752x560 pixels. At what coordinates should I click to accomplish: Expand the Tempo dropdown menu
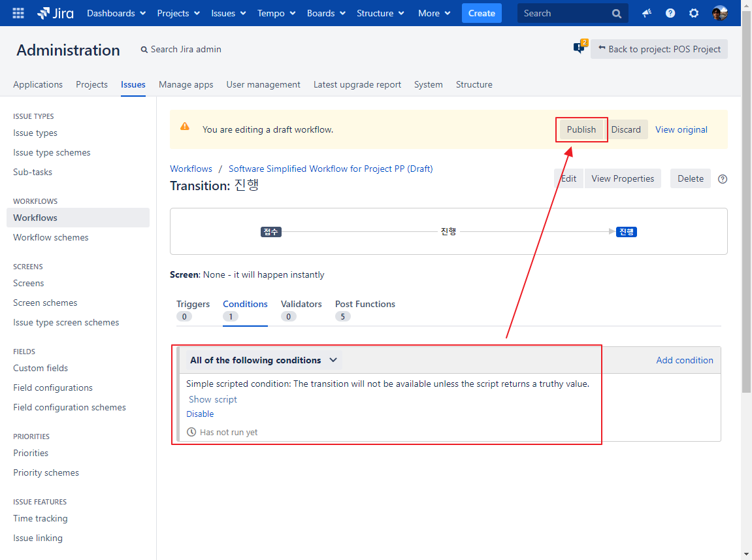[276, 13]
